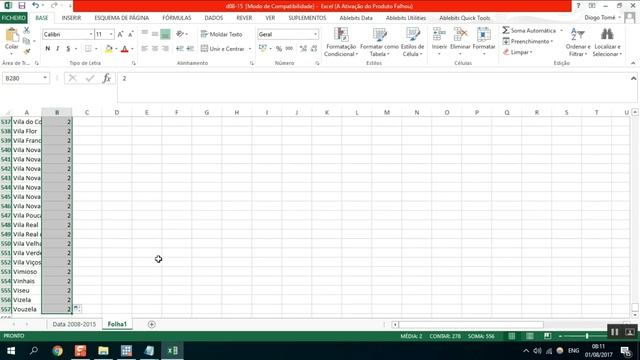Select column B header
The image size is (640, 360).
pos(57,112)
